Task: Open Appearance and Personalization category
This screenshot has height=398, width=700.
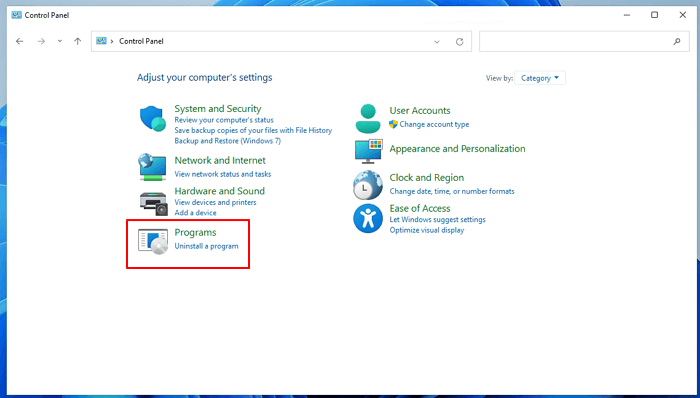Action: click(x=457, y=149)
